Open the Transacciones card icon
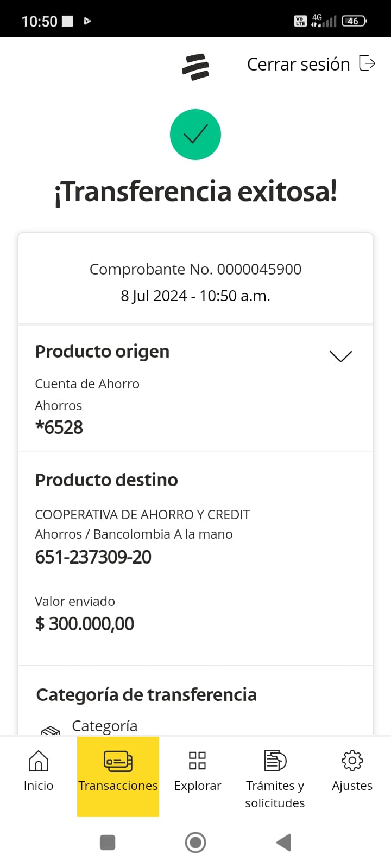 tap(118, 761)
